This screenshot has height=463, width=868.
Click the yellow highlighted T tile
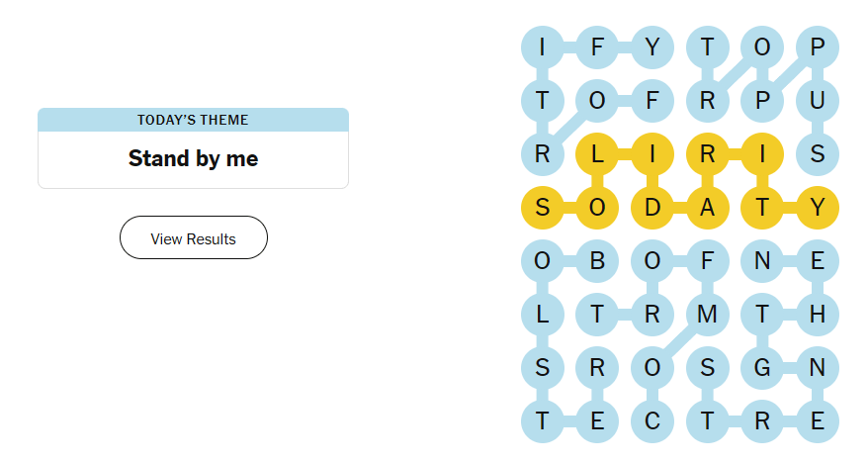coord(761,208)
